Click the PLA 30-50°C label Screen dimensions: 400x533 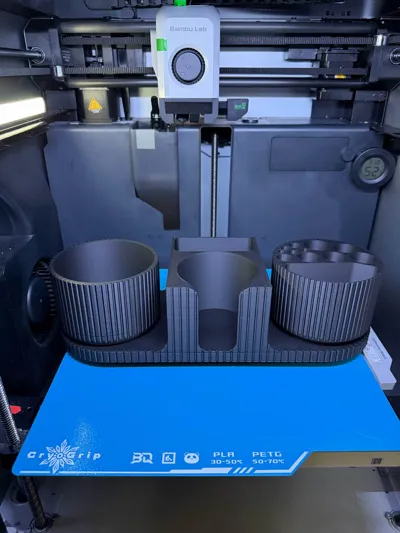tap(227, 458)
